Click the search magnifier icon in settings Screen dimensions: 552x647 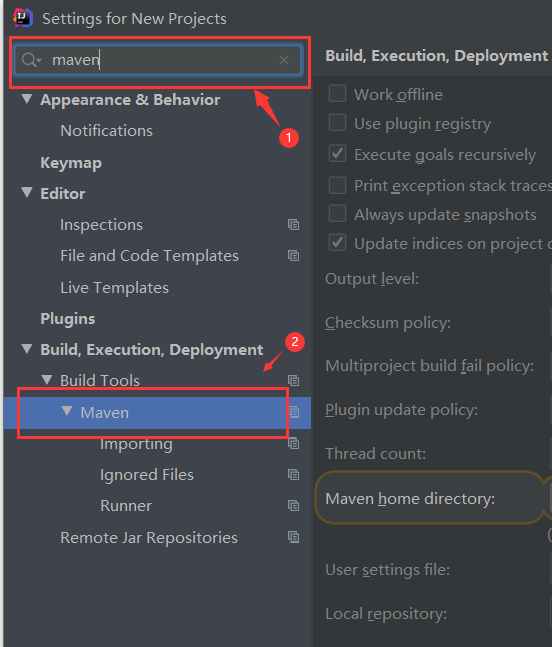30,60
